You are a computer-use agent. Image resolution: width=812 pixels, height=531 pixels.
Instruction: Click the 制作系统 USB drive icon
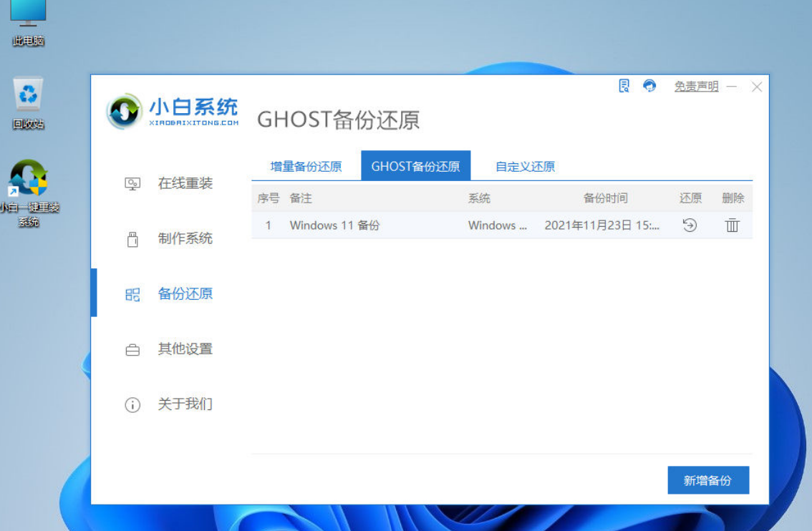(132, 239)
